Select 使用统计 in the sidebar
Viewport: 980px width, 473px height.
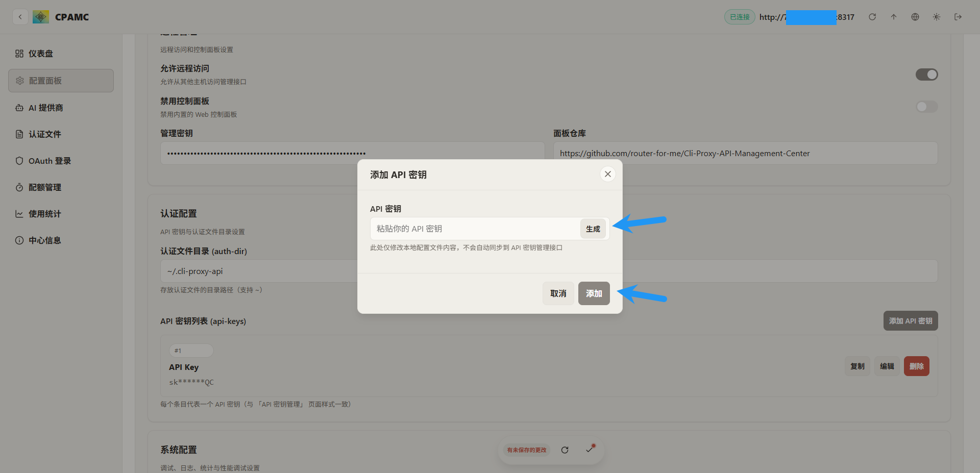(x=44, y=214)
